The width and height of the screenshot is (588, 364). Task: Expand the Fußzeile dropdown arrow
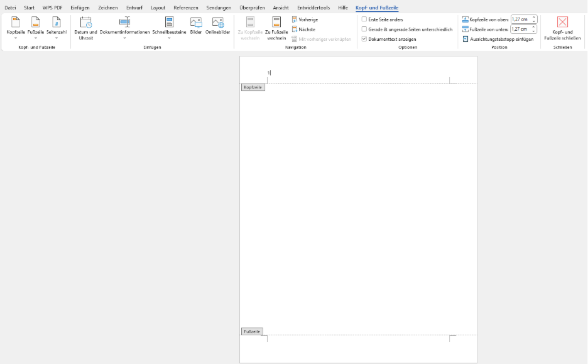(x=36, y=38)
